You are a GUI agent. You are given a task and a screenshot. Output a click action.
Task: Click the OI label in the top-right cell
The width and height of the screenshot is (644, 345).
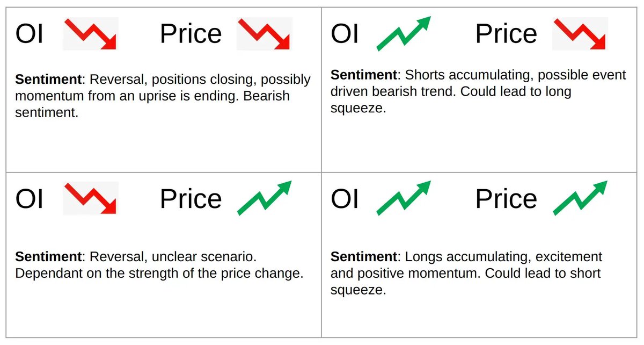[345, 34]
